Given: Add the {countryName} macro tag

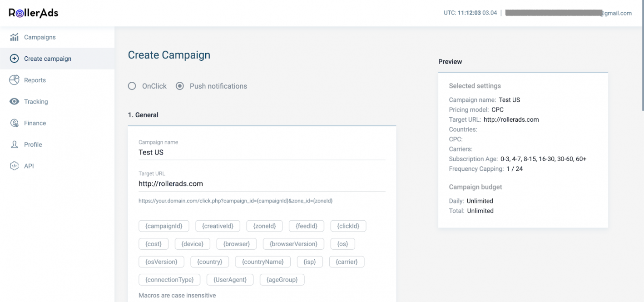Looking at the screenshot, I should pyautogui.click(x=263, y=262).
